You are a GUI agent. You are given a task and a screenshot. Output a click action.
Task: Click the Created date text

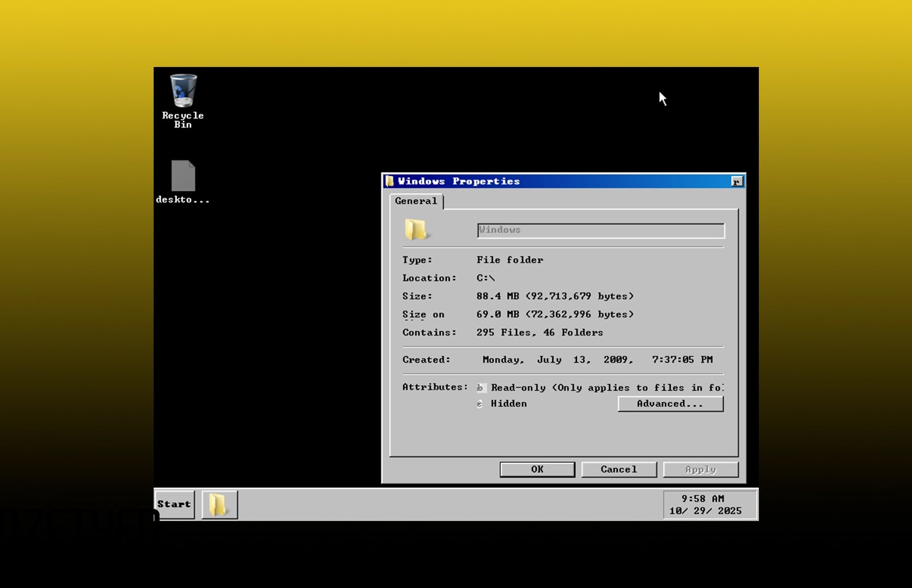point(597,360)
